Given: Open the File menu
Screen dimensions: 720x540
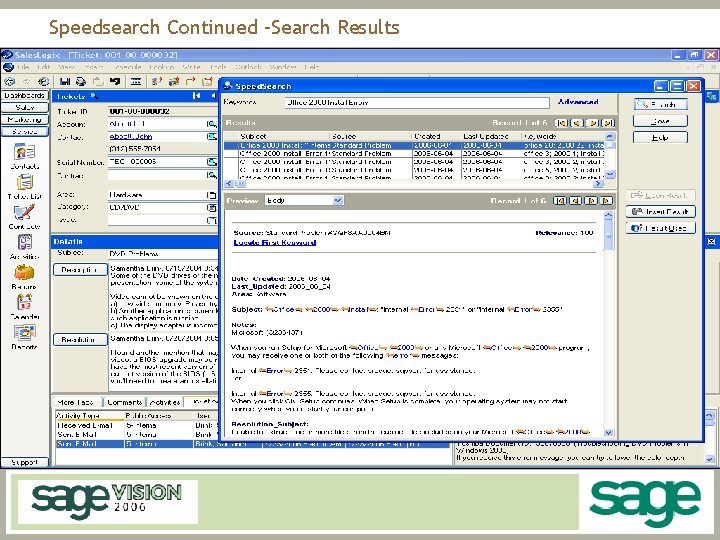Looking at the screenshot, I should (x=23, y=67).
